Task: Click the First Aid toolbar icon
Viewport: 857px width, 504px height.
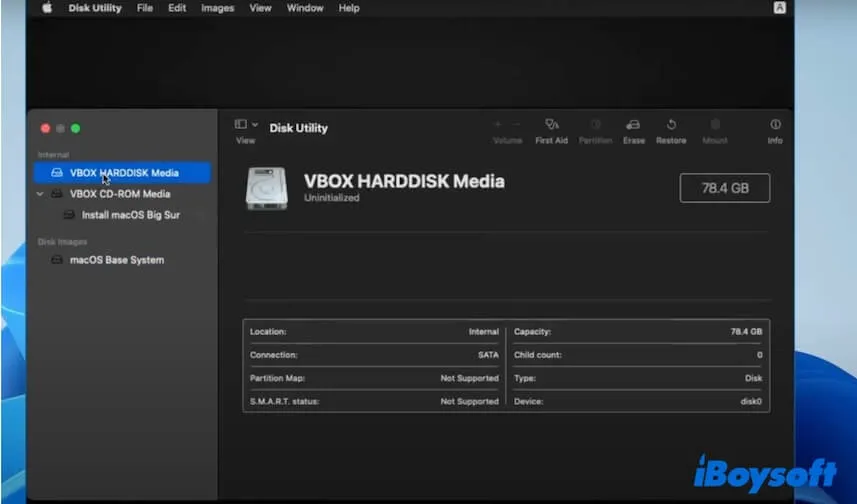Action: click(x=551, y=125)
